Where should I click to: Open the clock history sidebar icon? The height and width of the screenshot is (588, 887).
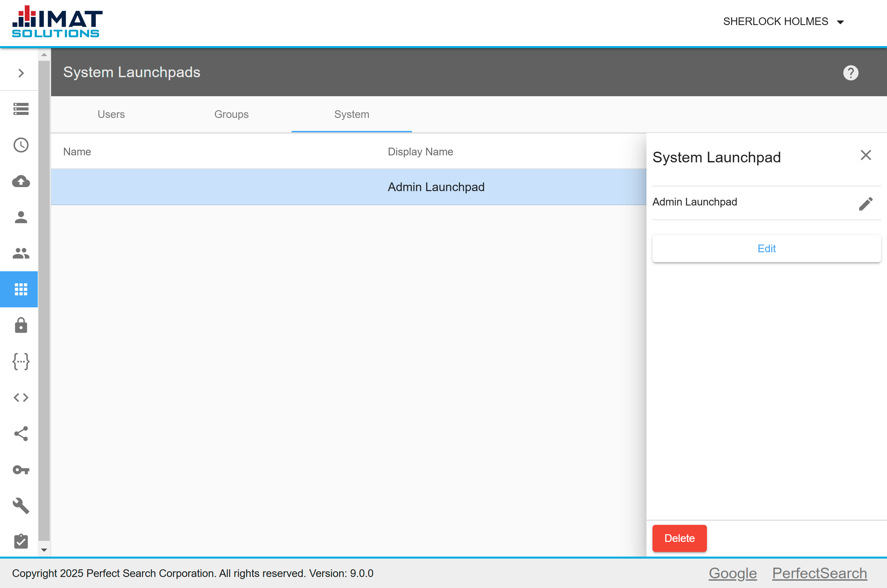(x=21, y=145)
